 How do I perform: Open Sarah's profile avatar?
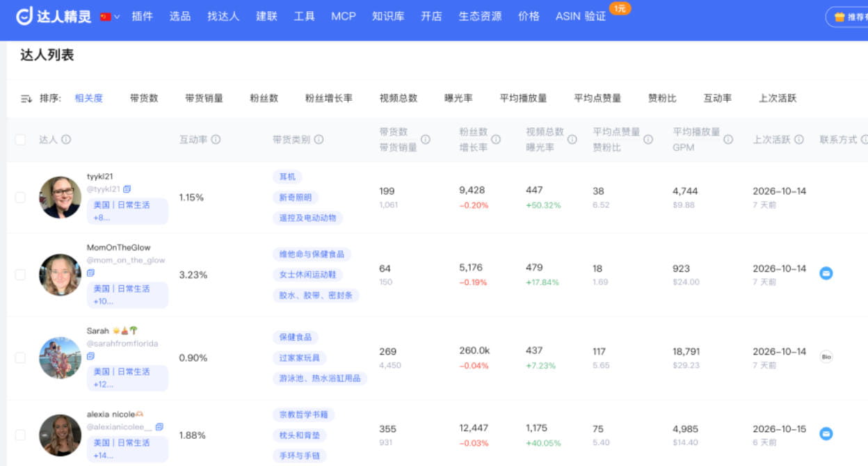[60, 357]
